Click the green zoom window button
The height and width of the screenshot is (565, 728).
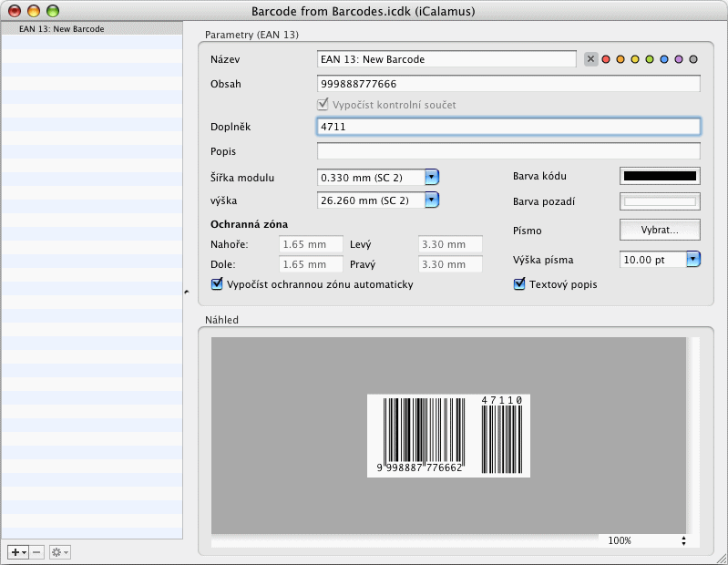(x=53, y=11)
